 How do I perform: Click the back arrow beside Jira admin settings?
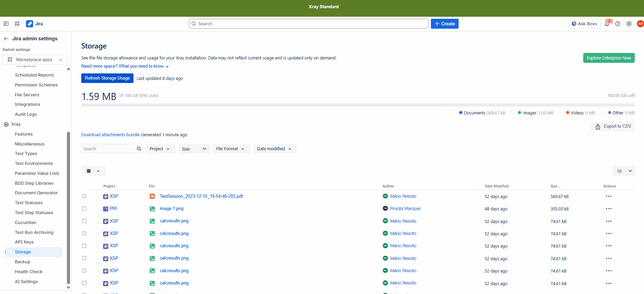point(6,39)
